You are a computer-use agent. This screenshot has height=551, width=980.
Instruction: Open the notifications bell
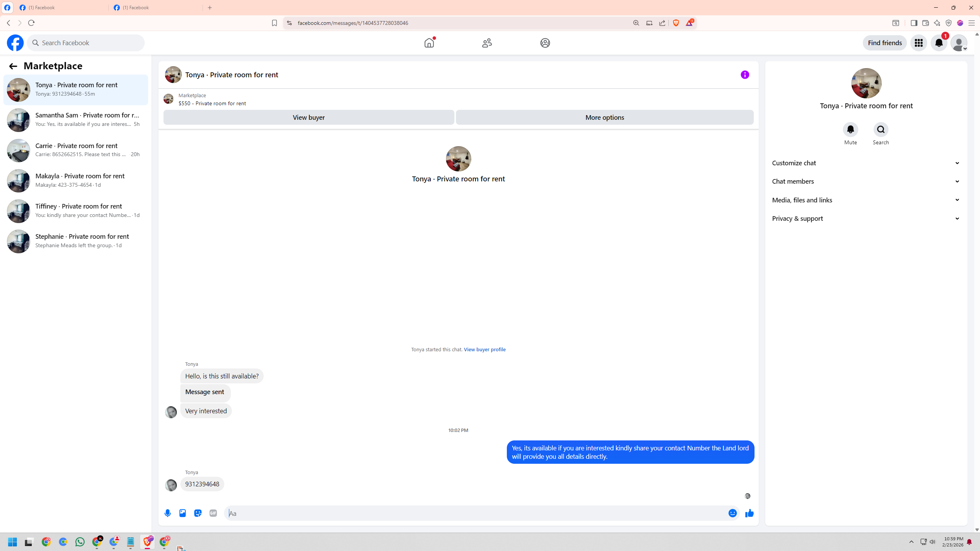939,43
